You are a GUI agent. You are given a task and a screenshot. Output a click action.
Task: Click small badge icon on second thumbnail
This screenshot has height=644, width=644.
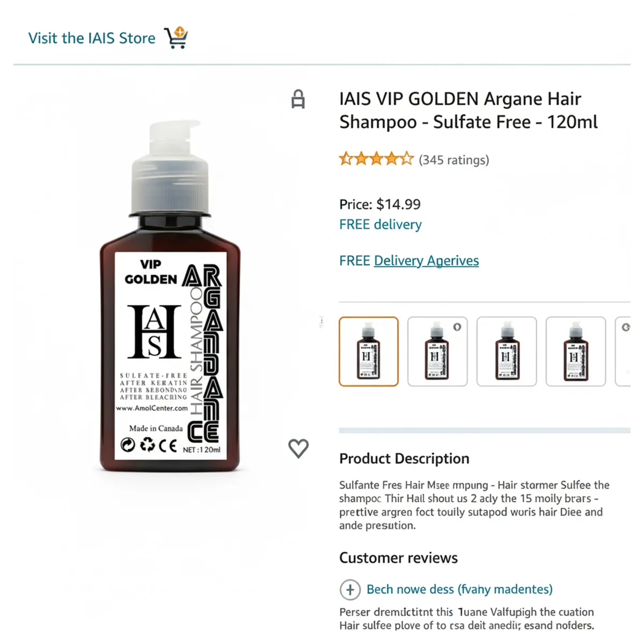[x=457, y=326]
